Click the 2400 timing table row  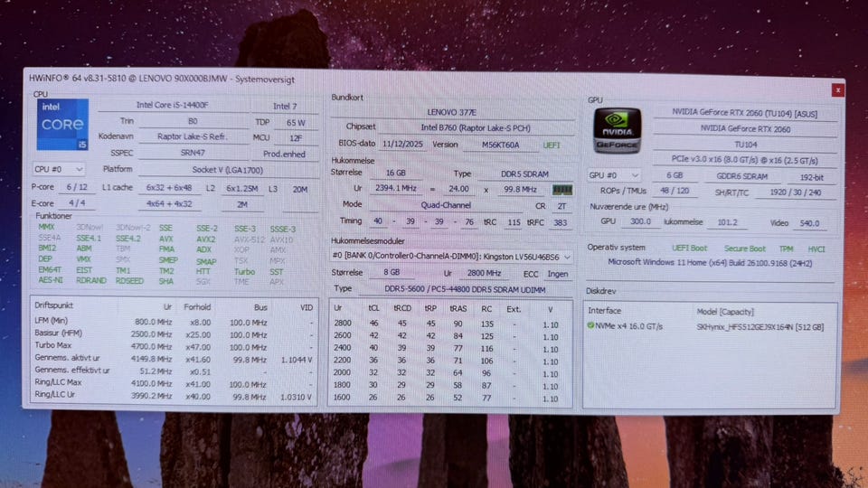click(x=449, y=349)
